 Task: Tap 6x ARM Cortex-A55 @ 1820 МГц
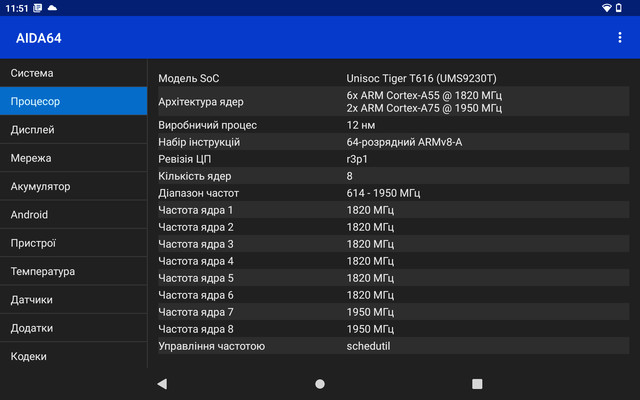point(424,95)
